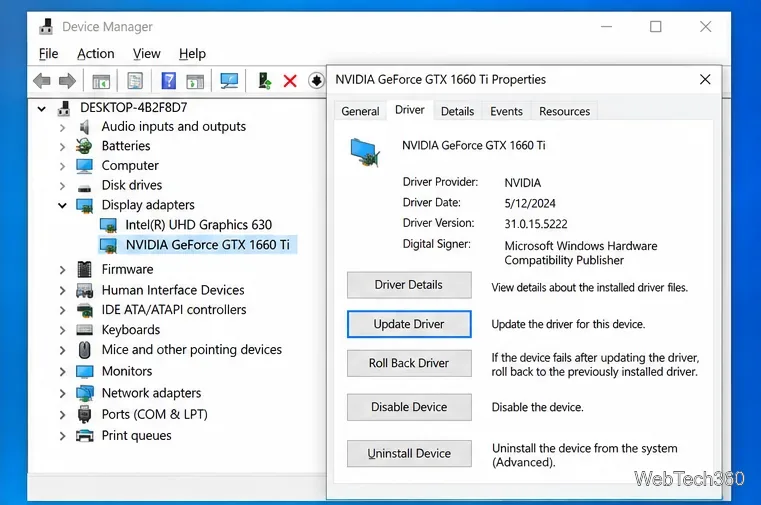Click the red X Uninstall device icon
761x505 pixels.
[x=290, y=81]
